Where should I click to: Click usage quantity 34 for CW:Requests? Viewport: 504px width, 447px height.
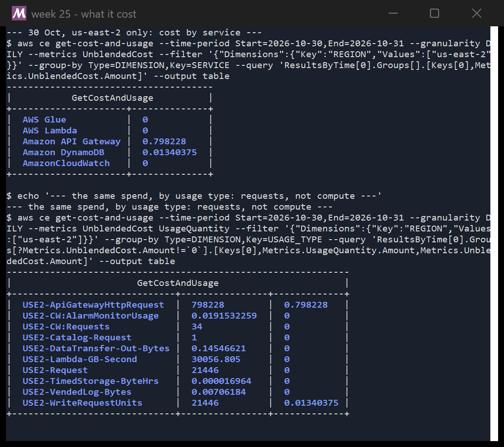197,326
